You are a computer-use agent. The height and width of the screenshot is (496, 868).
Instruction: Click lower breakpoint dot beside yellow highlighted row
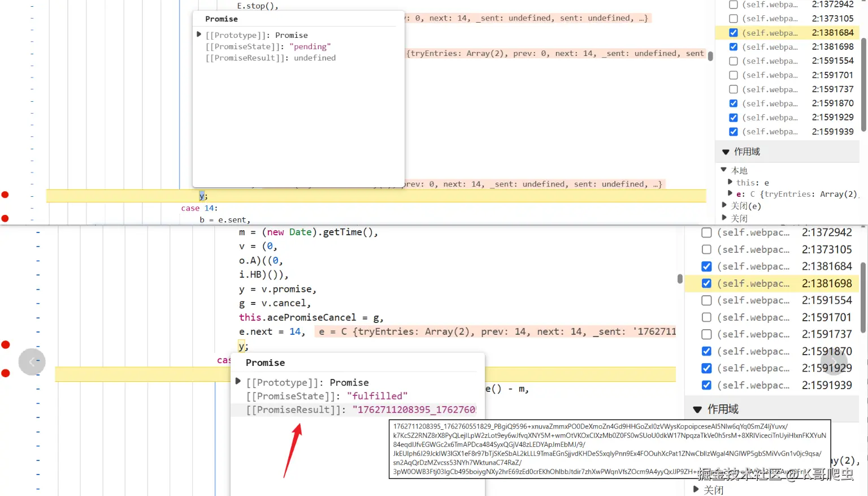pyautogui.click(x=6, y=373)
